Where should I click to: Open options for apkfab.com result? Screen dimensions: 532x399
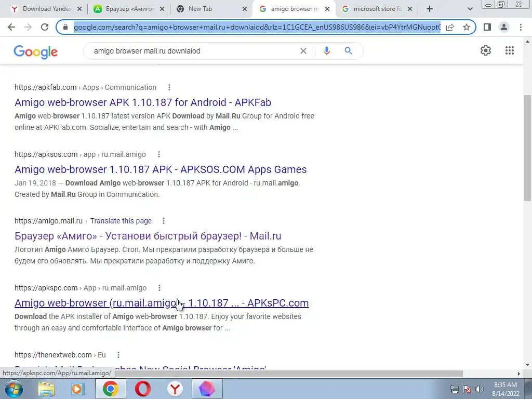click(x=169, y=87)
